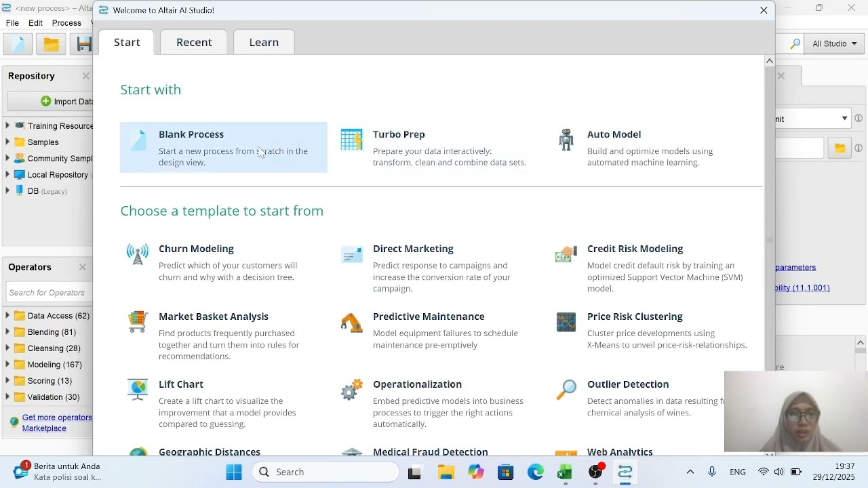Click the Predictive Maintenance robot arm icon

click(x=351, y=322)
